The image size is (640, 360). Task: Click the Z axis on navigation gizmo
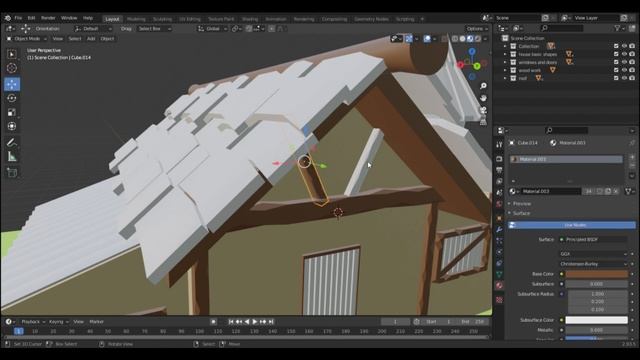pyautogui.click(x=472, y=51)
